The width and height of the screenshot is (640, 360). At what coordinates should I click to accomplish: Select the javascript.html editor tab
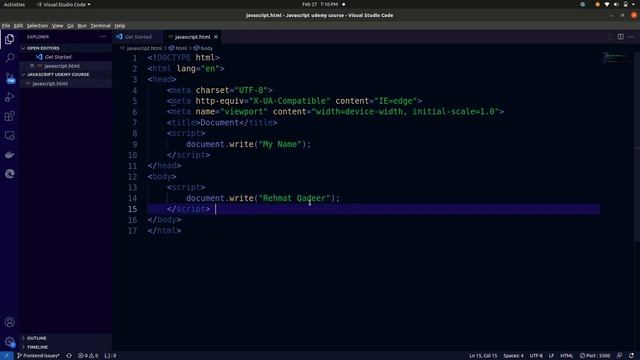192,37
